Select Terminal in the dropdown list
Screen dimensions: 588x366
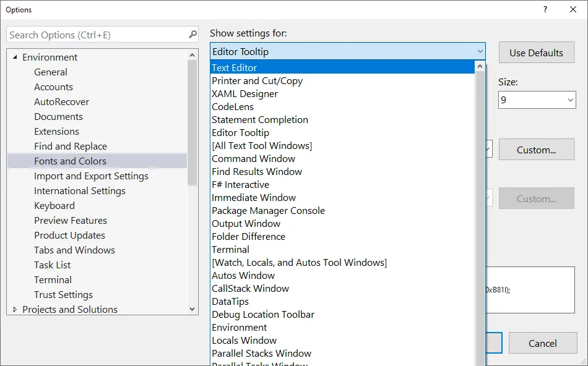coord(342,250)
